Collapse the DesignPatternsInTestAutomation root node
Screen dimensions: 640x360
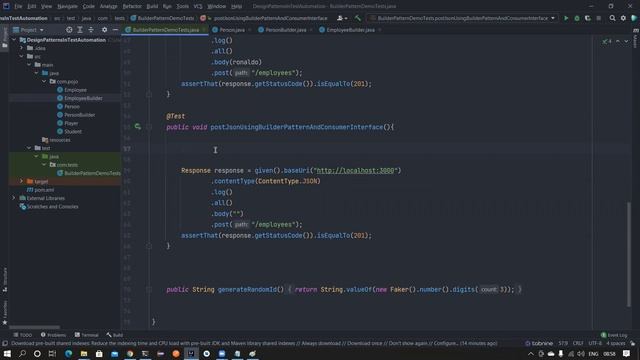coord(14,40)
